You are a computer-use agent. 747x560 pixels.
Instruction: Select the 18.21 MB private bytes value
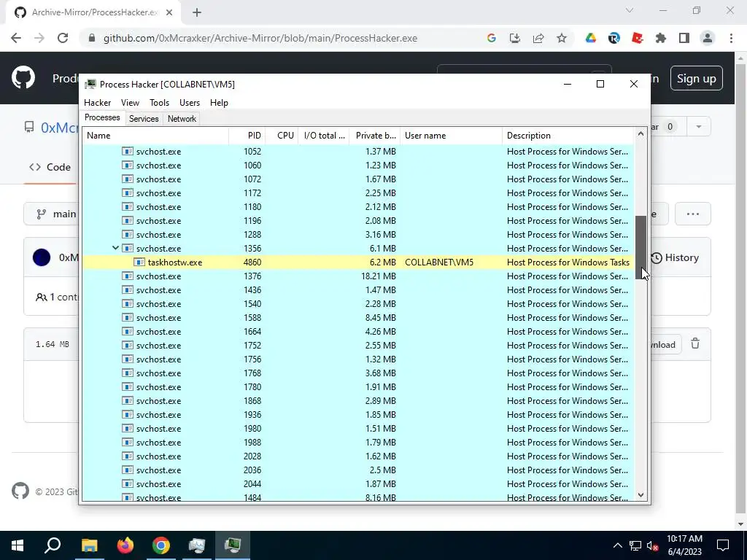[x=379, y=276]
